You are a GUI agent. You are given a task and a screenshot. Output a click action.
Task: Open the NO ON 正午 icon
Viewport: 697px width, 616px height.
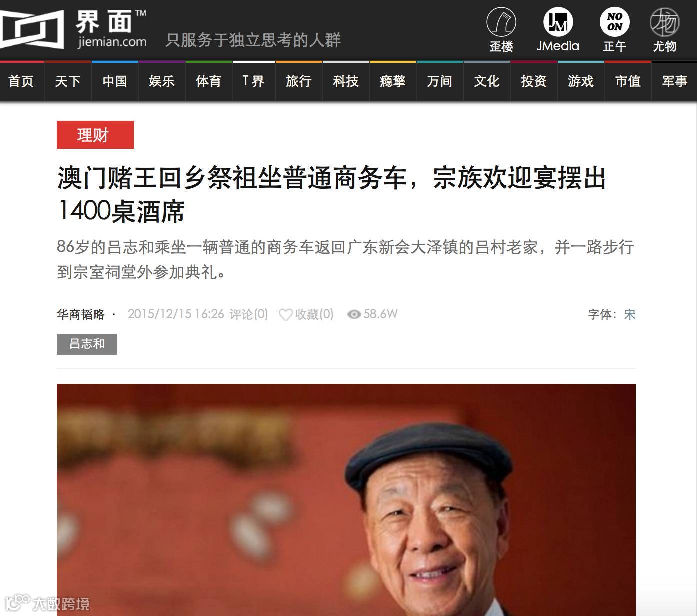[x=615, y=22]
